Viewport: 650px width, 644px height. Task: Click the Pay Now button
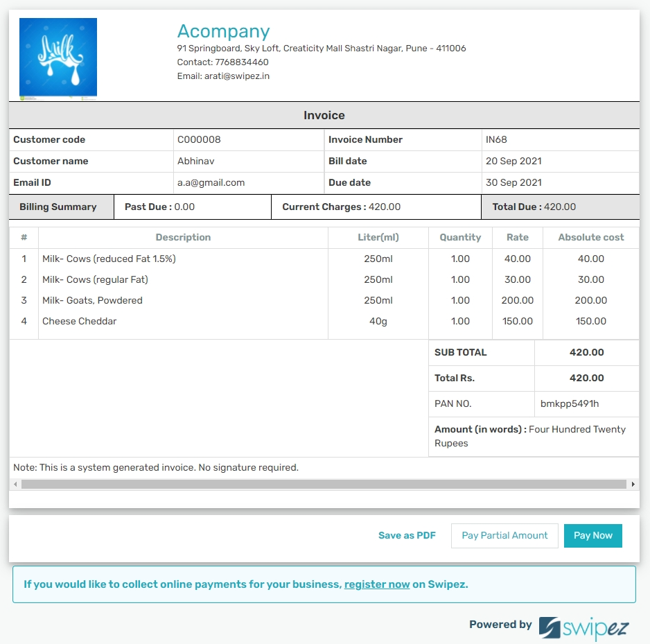[593, 535]
